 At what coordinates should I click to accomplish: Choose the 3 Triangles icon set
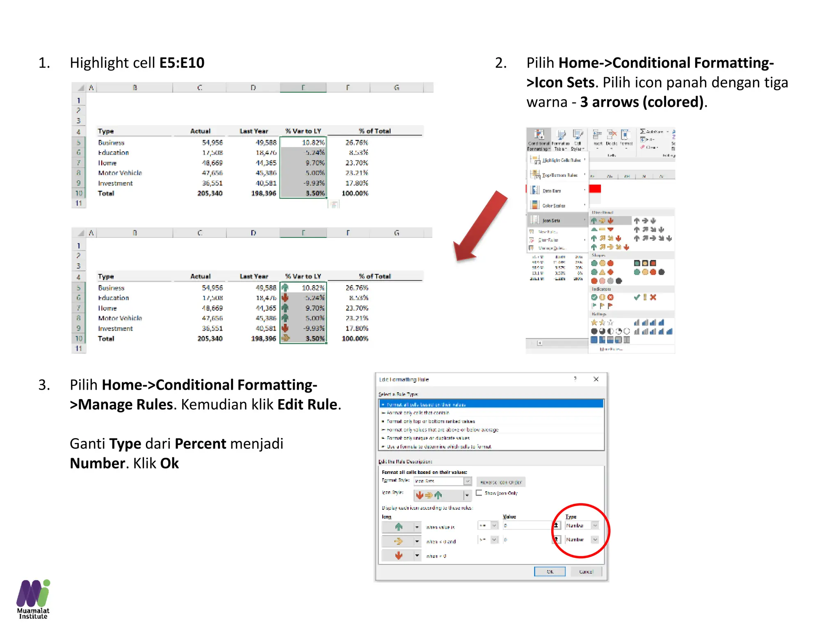602,229
